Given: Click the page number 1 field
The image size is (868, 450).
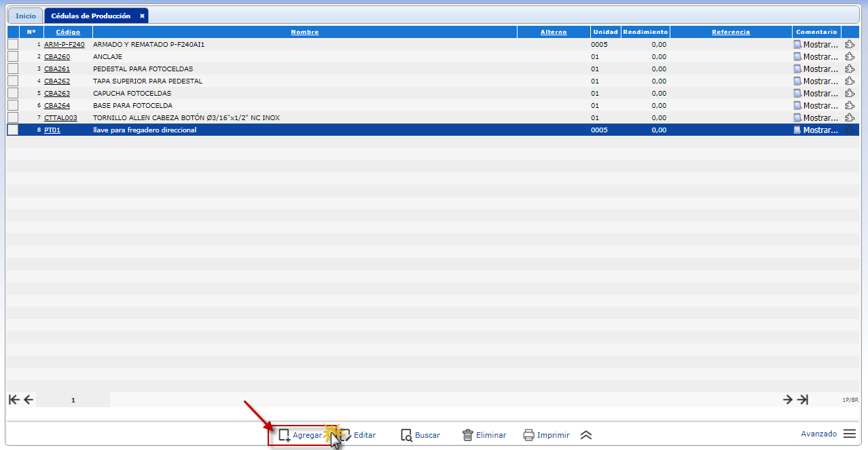Looking at the screenshot, I should click(x=73, y=400).
